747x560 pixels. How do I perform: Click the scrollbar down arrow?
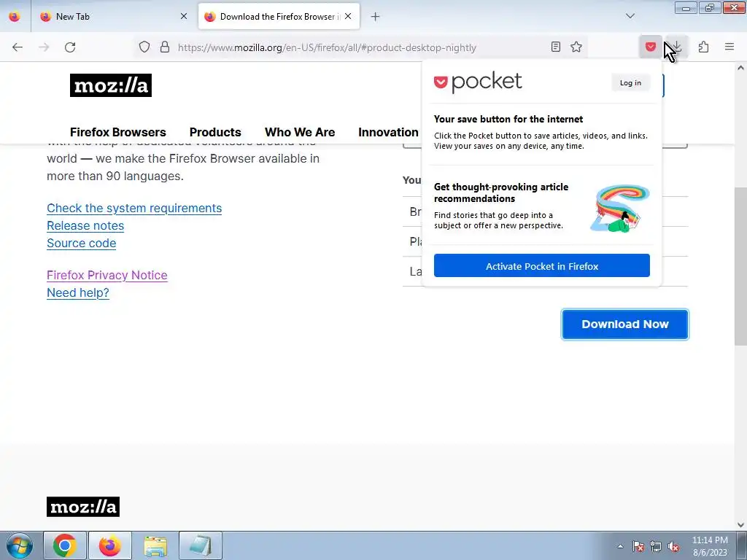pos(740,525)
